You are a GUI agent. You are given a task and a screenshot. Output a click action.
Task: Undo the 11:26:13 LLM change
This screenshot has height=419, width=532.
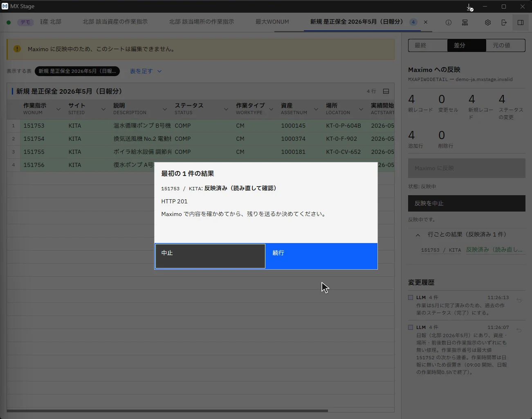[519, 300]
